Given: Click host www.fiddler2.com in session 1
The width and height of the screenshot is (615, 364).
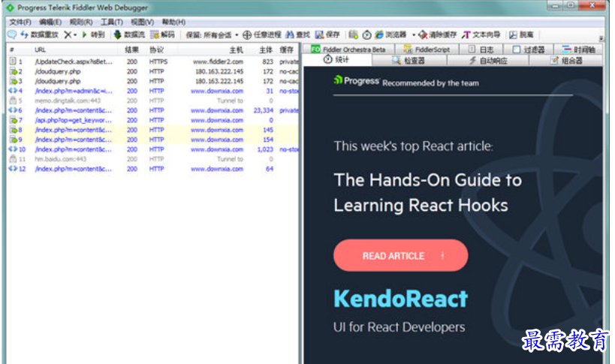Looking at the screenshot, I should pos(218,62).
